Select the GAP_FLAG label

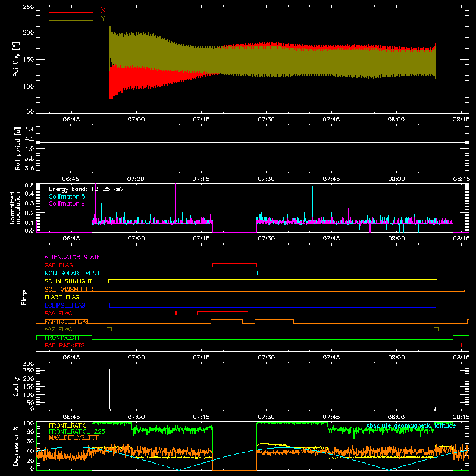pyautogui.click(x=58, y=265)
